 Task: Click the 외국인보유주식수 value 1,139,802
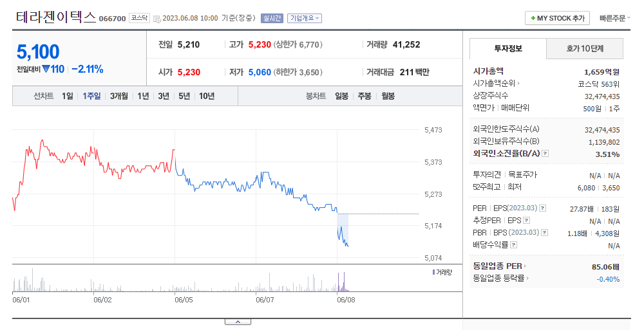[604, 142]
